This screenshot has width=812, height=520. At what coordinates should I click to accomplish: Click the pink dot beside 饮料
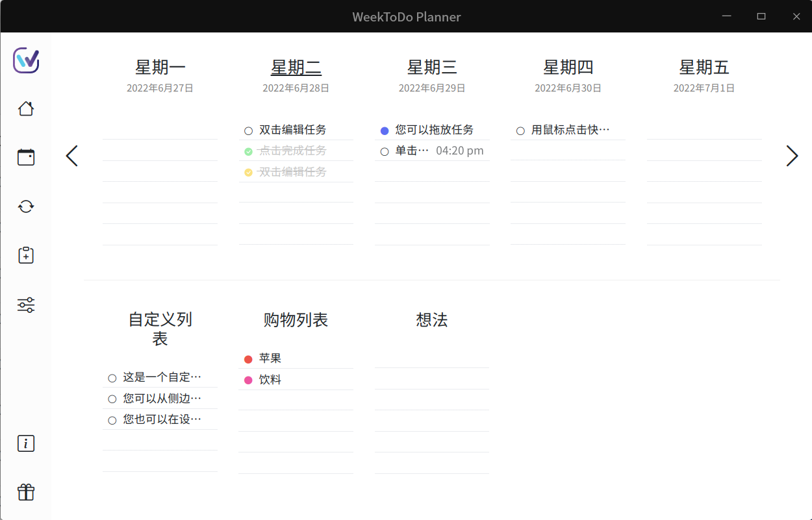[x=248, y=380]
